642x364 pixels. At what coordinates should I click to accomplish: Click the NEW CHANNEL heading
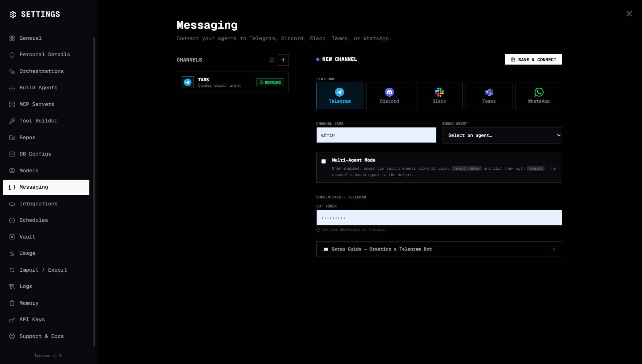pos(340,59)
